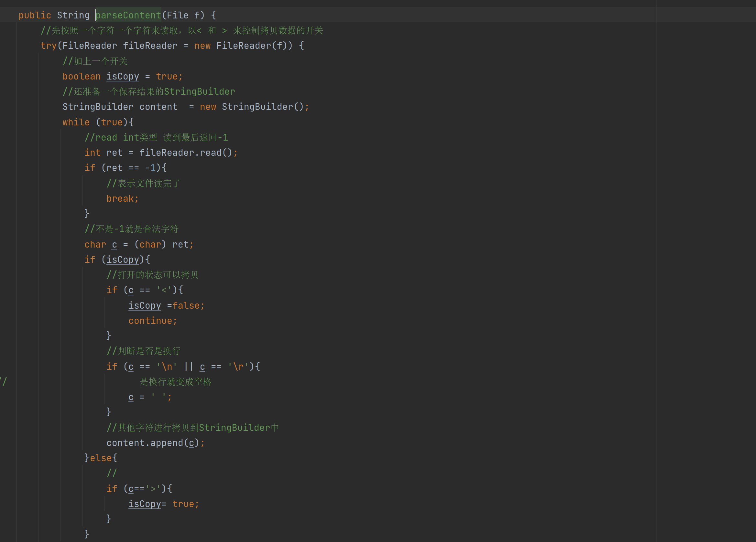This screenshot has height=542, width=756.
Task: Click 'int ret = fileReader.read();' line
Action: click(161, 153)
